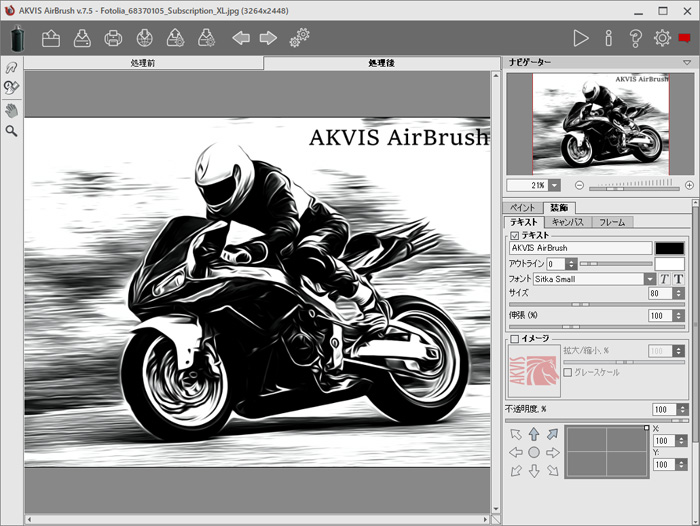This screenshot has width=700, height=526.
Task: Center watermark with circle icon
Action: click(x=534, y=452)
